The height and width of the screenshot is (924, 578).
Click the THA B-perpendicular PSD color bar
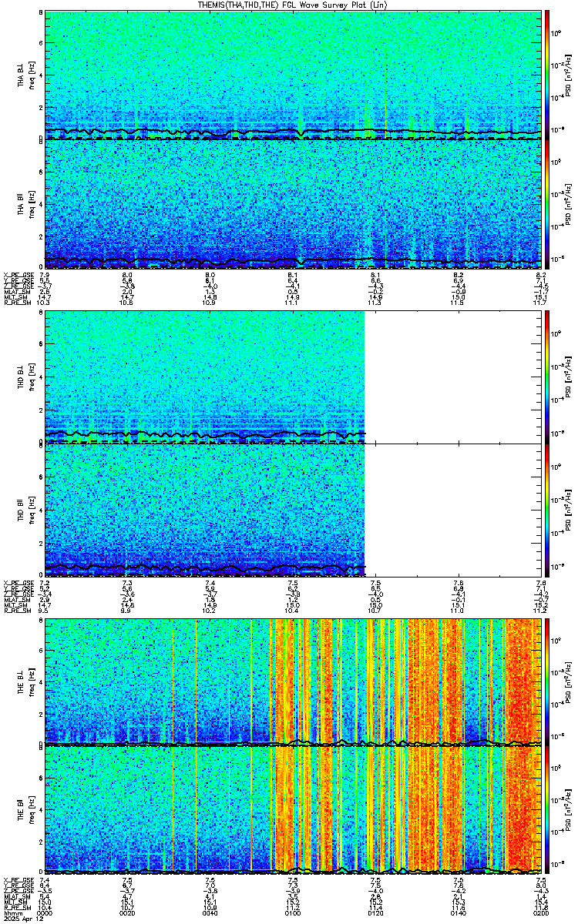[547, 75]
